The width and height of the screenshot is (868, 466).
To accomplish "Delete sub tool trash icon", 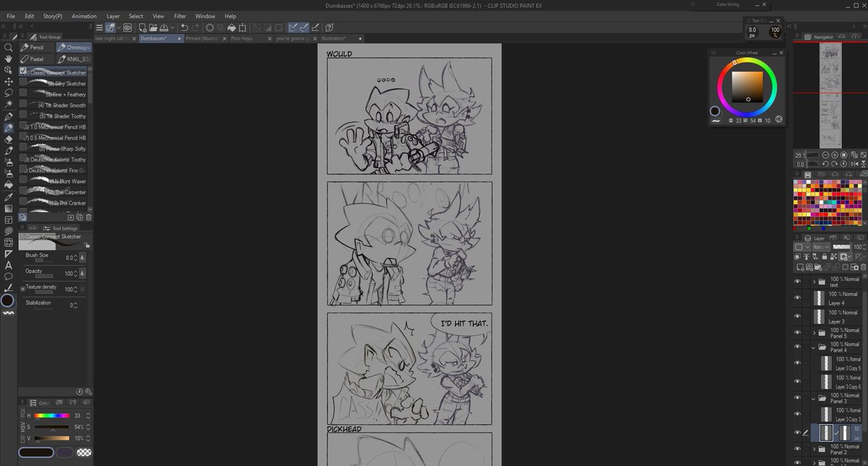I will click(88, 217).
